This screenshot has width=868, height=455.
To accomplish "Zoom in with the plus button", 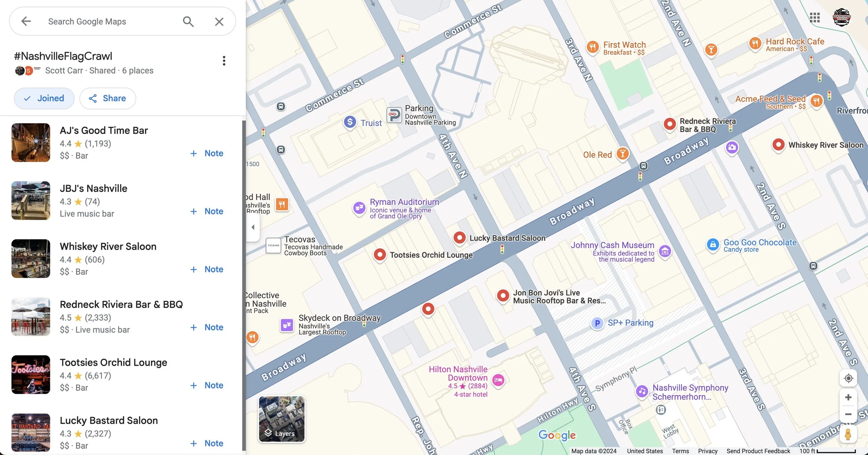I will 848,397.
